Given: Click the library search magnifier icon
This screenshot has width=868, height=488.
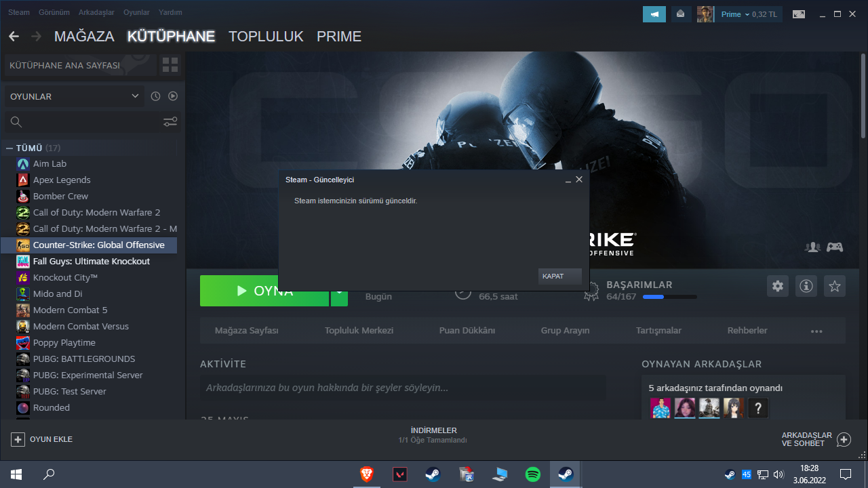Looking at the screenshot, I should (x=16, y=122).
